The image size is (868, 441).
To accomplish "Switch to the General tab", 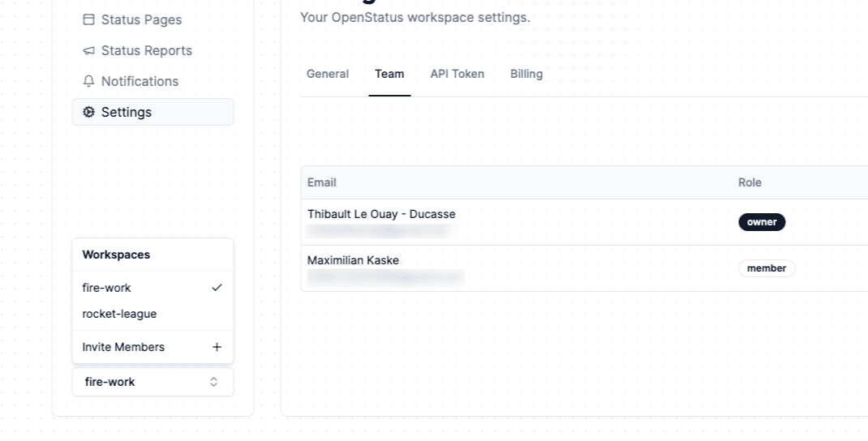I will [328, 74].
